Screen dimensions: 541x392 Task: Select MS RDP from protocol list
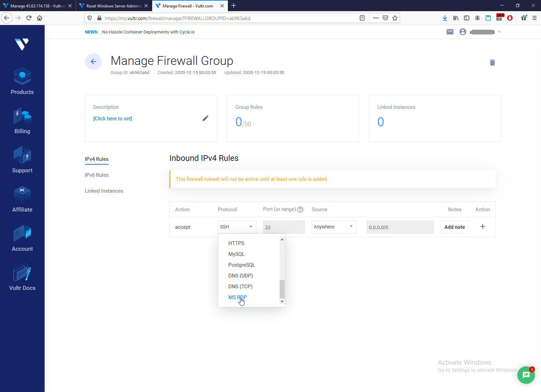pyautogui.click(x=237, y=297)
